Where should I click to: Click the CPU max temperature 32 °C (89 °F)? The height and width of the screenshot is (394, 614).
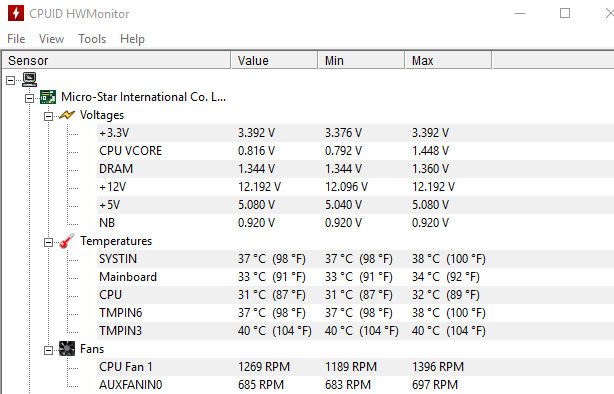pos(446,295)
